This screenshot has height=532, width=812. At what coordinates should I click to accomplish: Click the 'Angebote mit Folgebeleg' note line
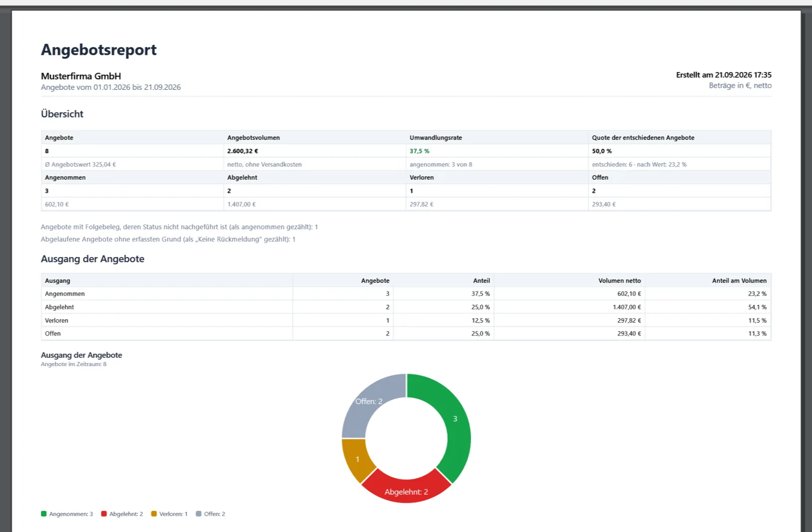tap(179, 227)
